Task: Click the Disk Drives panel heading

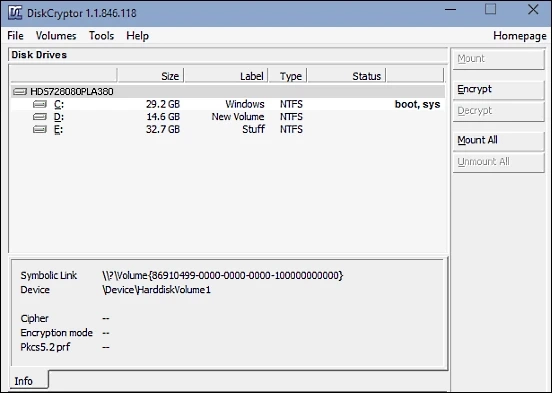Action: click(x=39, y=55)
